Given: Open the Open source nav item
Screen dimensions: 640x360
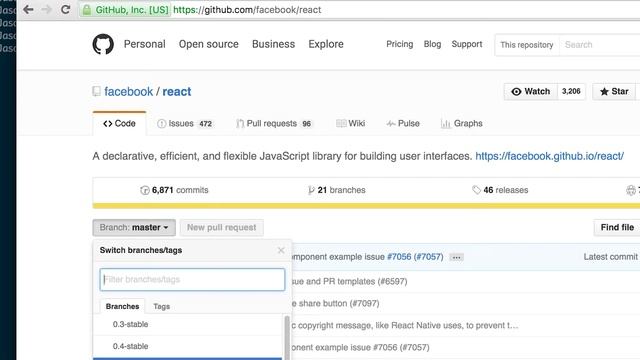Looking at the screenshot, I should click(209, 44).
